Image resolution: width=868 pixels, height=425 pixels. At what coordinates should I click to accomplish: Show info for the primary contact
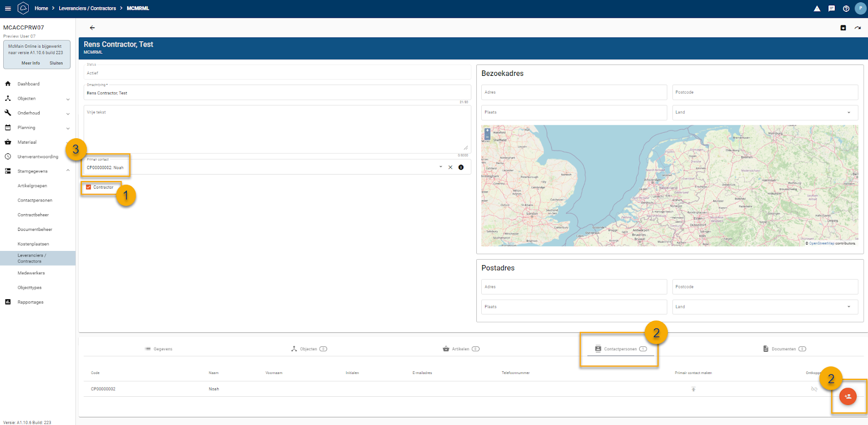pyautogui.click(x=461, y=168)
